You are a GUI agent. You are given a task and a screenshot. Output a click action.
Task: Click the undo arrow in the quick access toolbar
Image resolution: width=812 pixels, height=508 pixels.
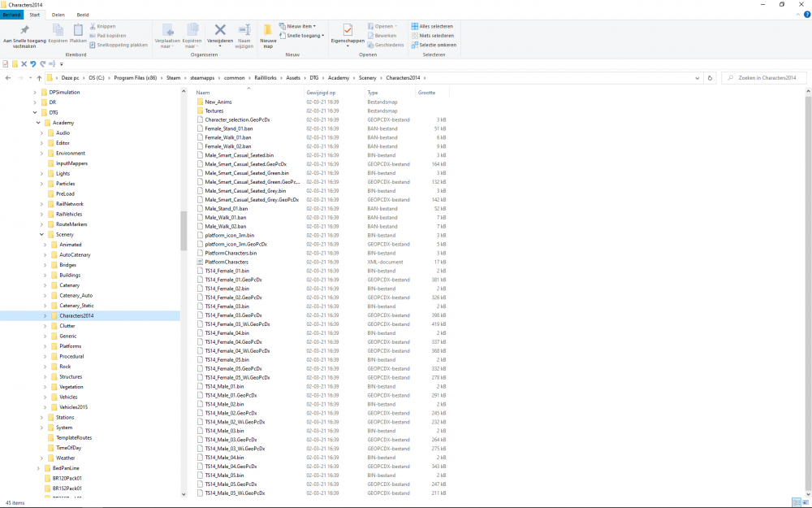[32, 63]
